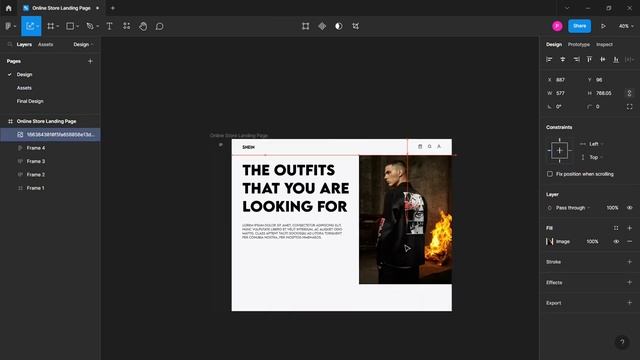This screenshot has height=360, width=640.
Task: Open the Figma main menu icon
Action: pos(8,26)
